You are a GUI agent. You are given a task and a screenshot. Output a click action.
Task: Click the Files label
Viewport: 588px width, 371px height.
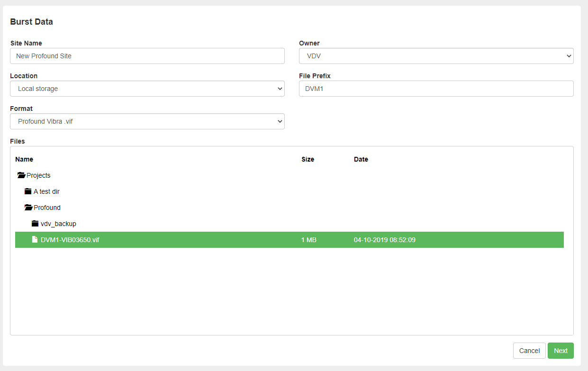tap(18, 141)
